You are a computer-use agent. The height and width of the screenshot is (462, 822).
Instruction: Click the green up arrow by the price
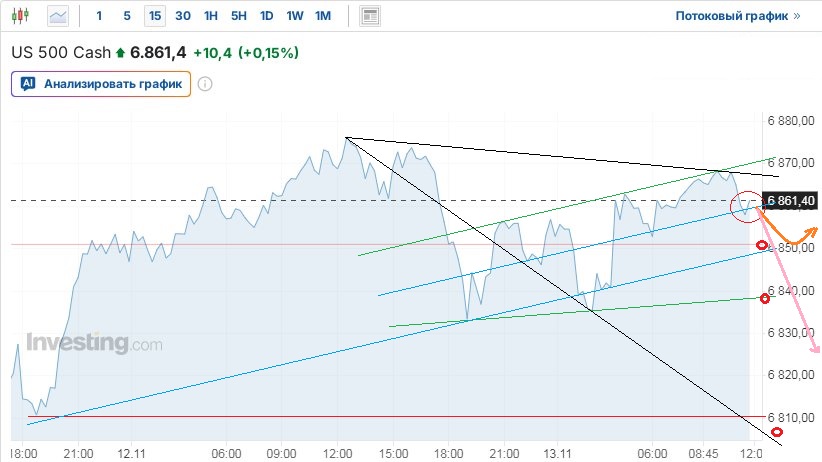click(x=121, y=53)
